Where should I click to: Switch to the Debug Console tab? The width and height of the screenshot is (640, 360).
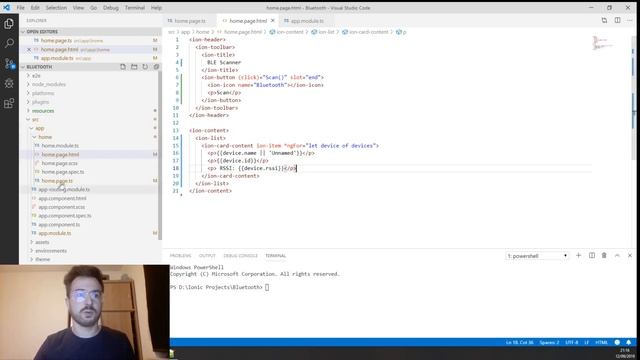(x=240, y=256)
